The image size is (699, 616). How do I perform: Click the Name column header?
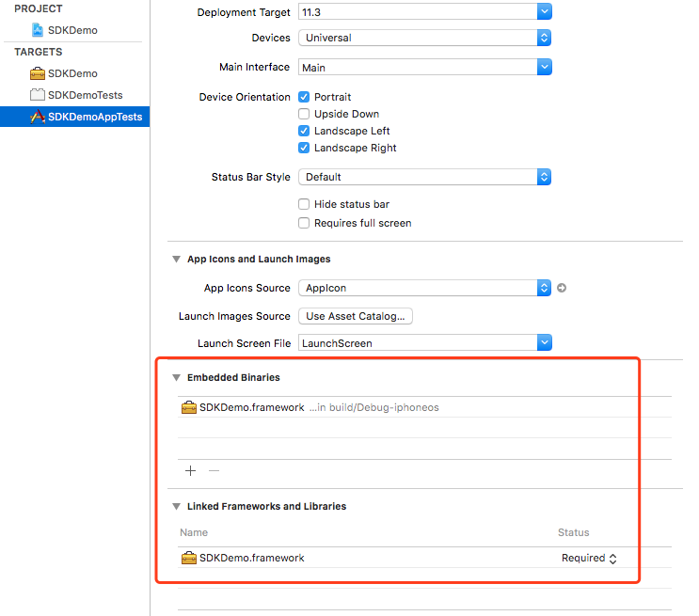click(194, 532)
